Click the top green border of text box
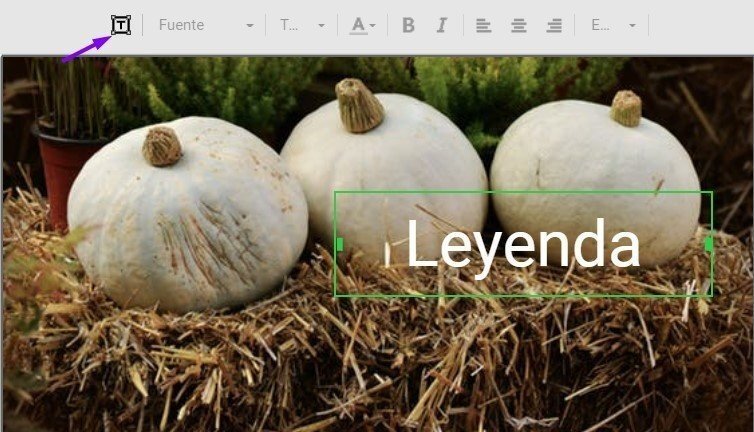The image size is (754, 432). 522,192
